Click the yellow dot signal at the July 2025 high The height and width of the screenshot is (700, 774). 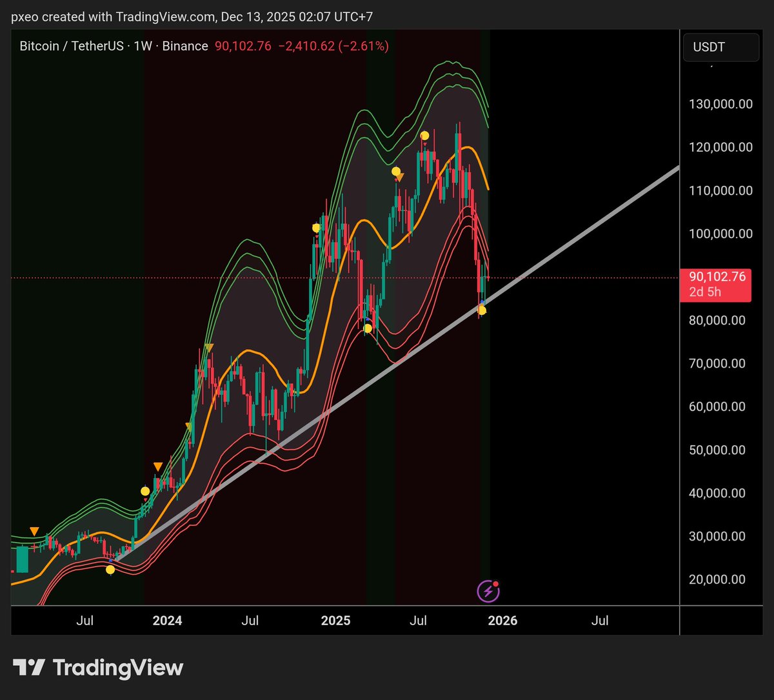click(424, 135)
